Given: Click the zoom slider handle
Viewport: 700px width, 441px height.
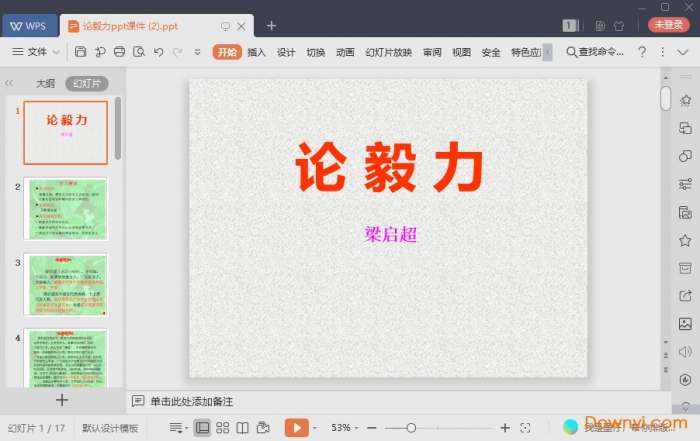Looking at the screenshot, I should tap(411, 428).
